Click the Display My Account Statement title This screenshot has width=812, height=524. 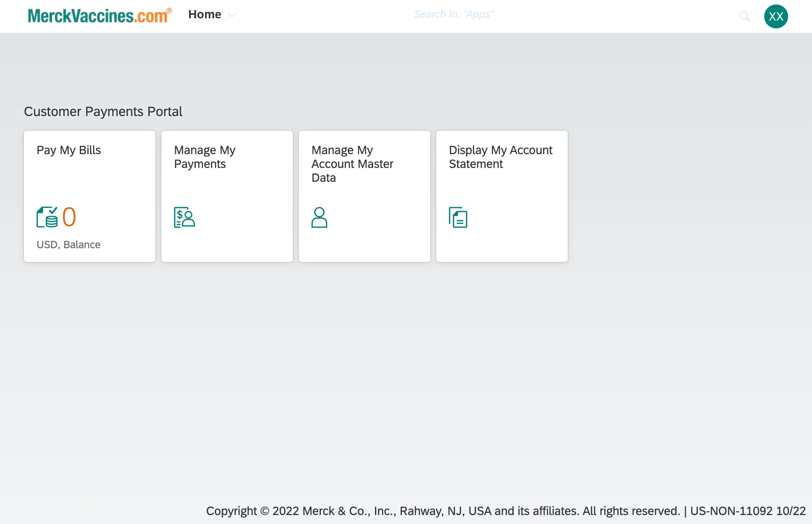coord(500,157)
